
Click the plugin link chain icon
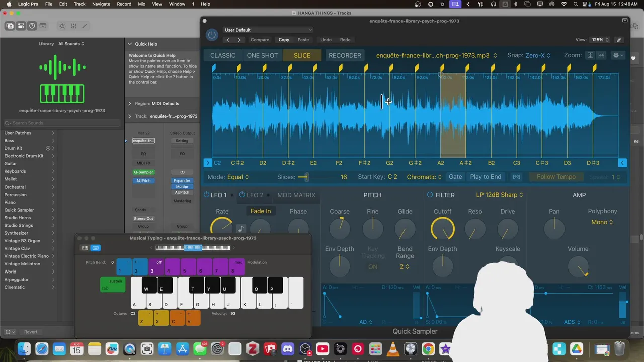coord(619,40)
